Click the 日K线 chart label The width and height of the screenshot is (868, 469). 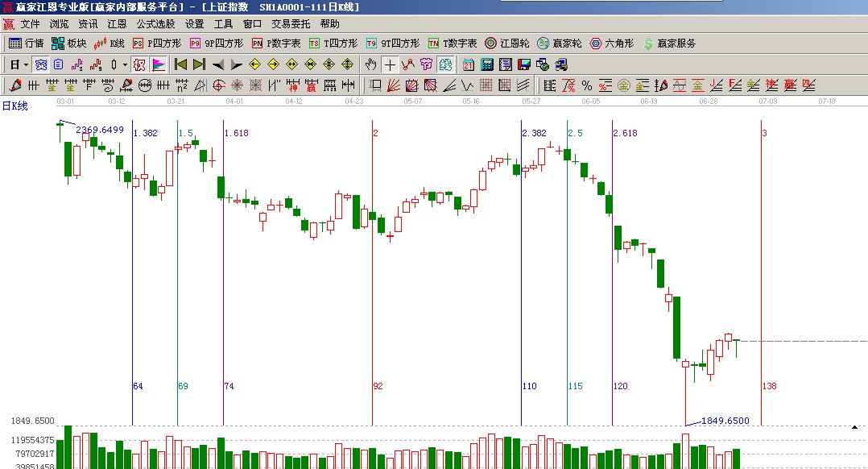tap(14, 106)
